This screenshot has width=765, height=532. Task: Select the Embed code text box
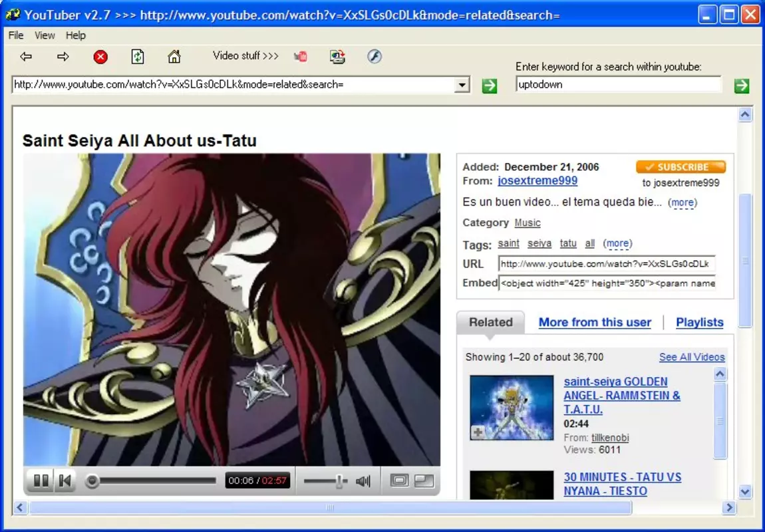607,283
